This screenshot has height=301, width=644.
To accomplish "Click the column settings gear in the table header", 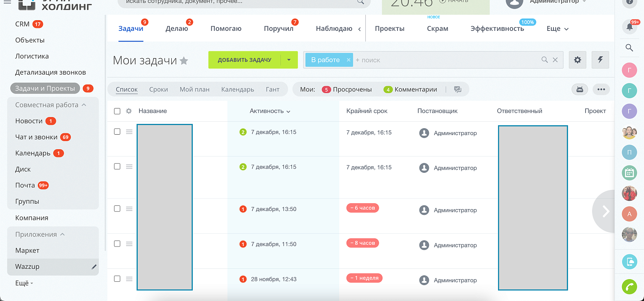I will click(x=128, y=111).
